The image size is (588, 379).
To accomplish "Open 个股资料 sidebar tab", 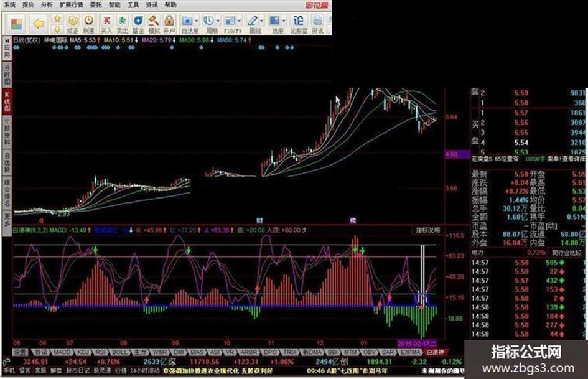I will pyautogui.click(x=7, y=132).
